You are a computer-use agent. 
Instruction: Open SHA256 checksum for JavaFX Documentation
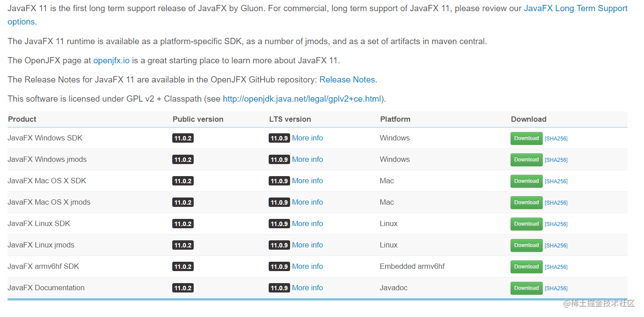(556, 288)
